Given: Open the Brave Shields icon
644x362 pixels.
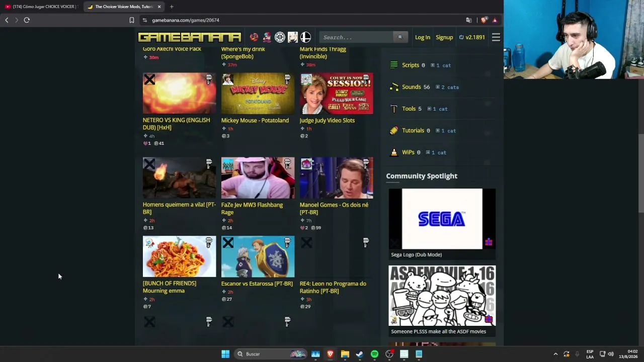Looking at the screenshot, I should tap(484, 20).
